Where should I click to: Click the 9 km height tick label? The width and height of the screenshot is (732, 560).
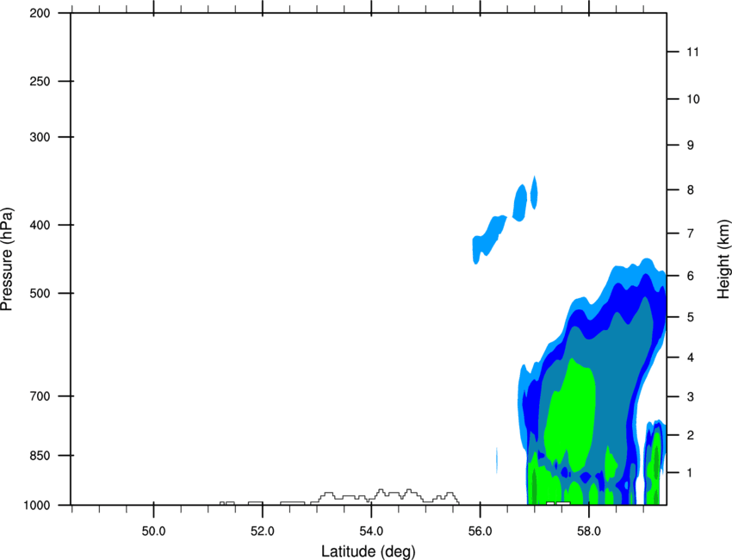click(x=691, y=146)
